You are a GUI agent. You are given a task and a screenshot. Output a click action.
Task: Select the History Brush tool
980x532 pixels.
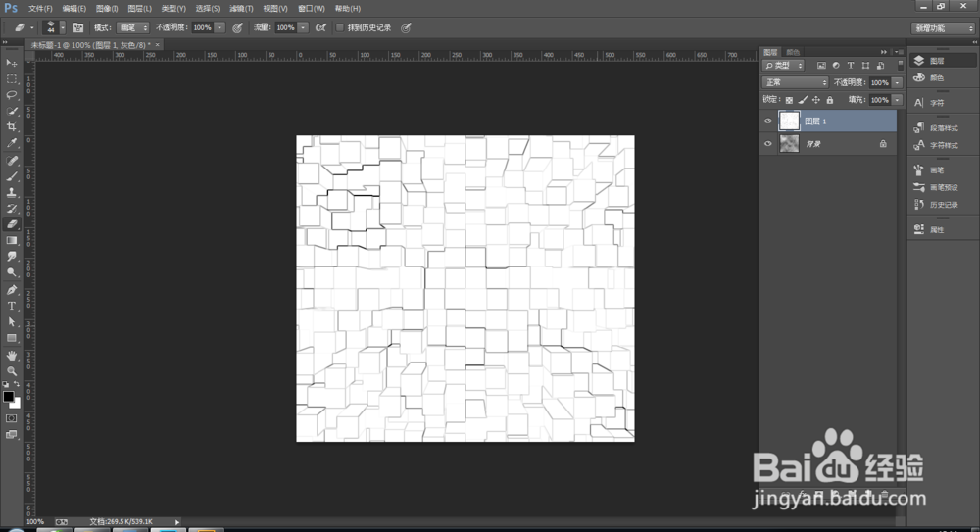coord(11,208)
